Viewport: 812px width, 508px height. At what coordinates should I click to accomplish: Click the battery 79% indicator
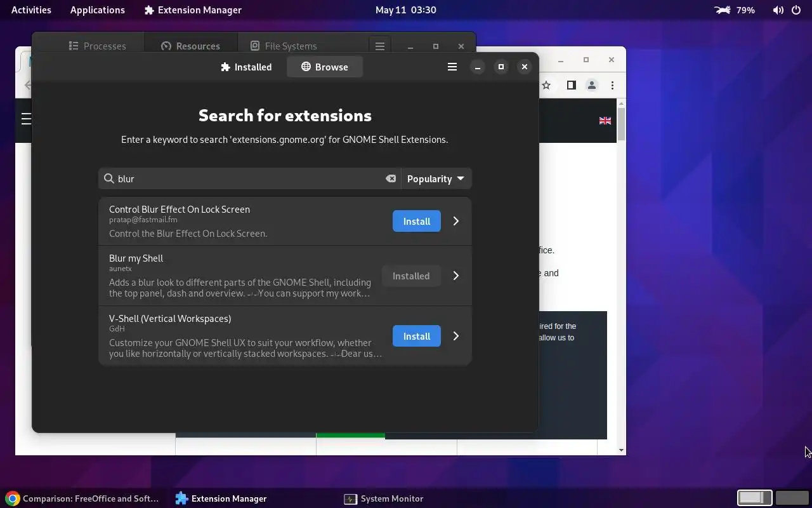click(x=735, y=10)
